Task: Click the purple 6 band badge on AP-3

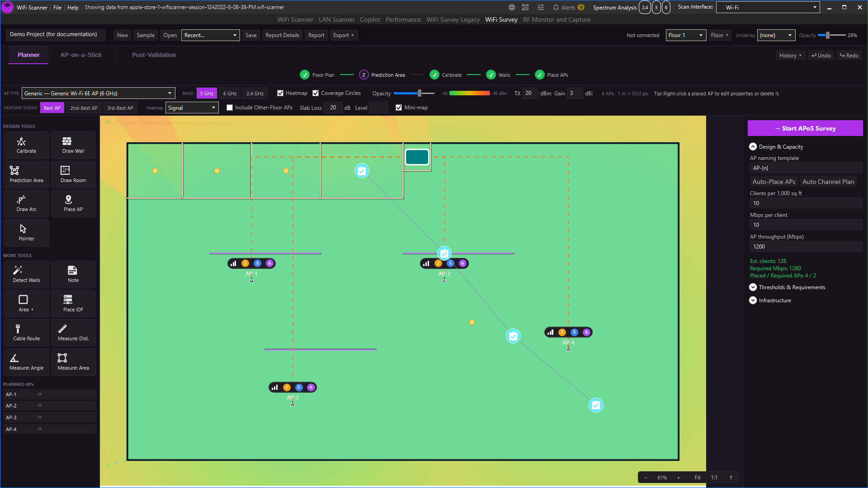Action: (x=311, y=387)
